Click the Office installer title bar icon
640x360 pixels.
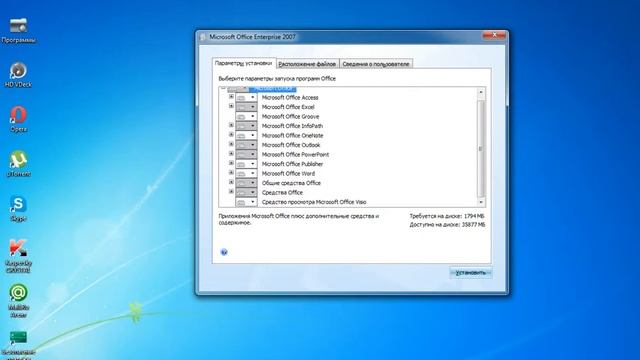203,37
